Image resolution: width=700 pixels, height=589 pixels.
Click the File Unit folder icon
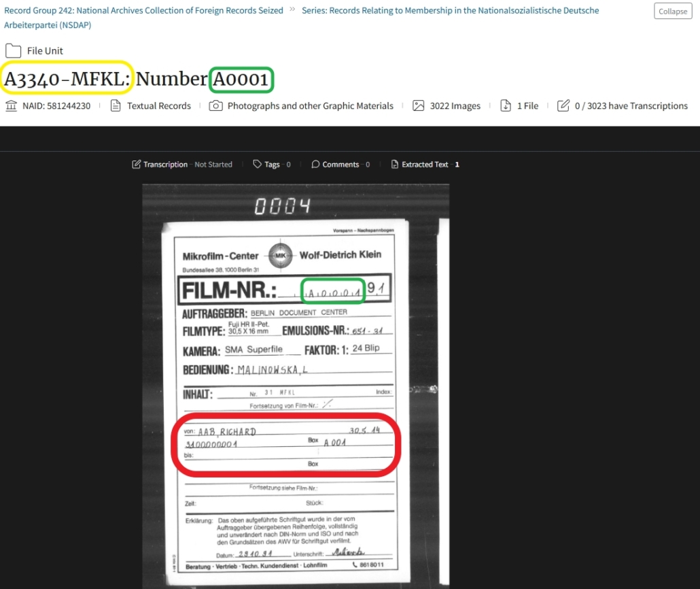14,50
